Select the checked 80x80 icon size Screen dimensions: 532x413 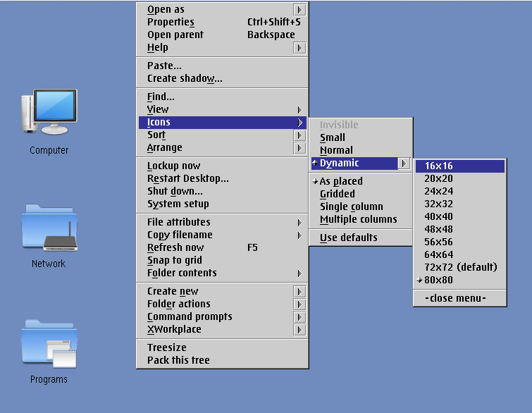(459, 280)
